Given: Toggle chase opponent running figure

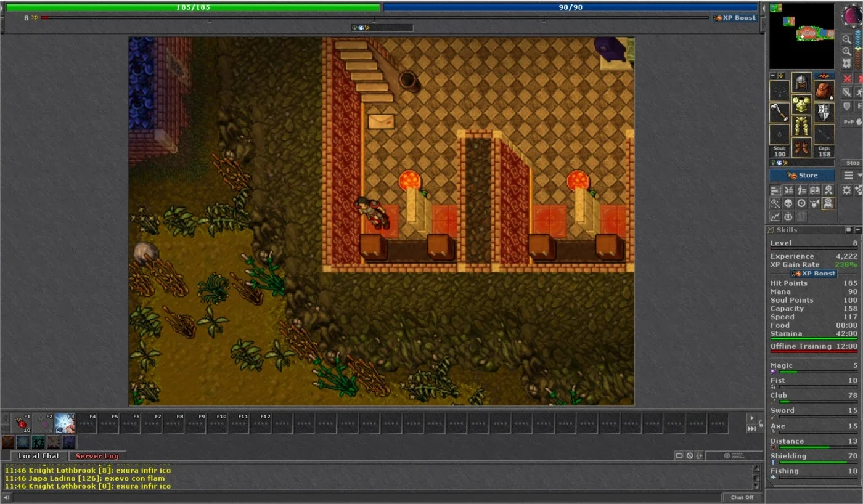Looking at the screenshot, I should (859, 92).
